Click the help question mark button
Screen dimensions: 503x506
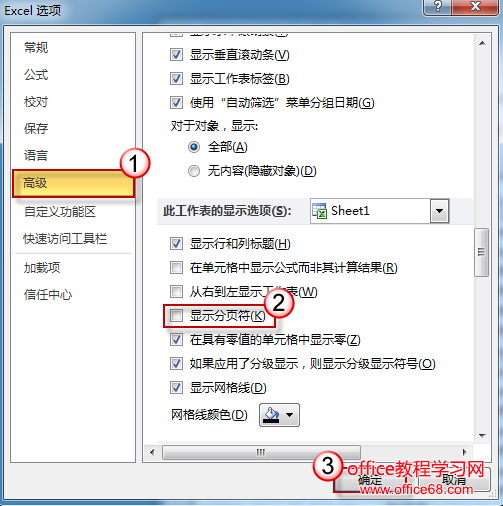tap(437, 7)
